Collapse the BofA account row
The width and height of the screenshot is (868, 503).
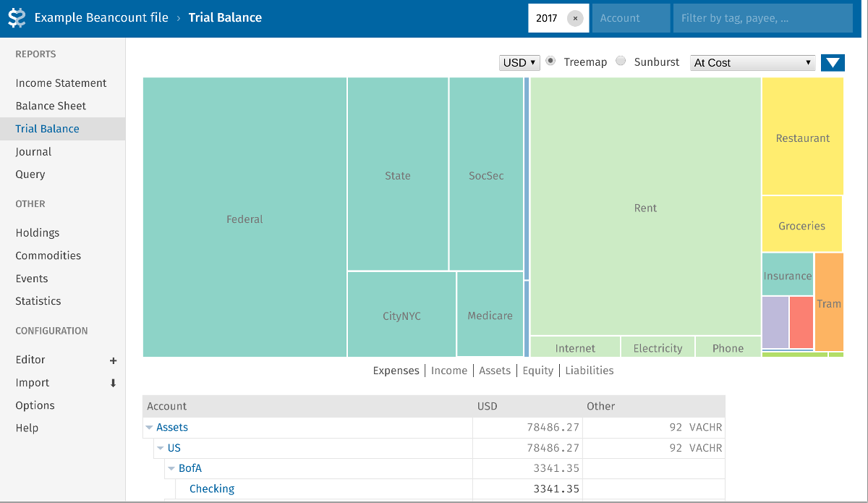coord(171,469)
